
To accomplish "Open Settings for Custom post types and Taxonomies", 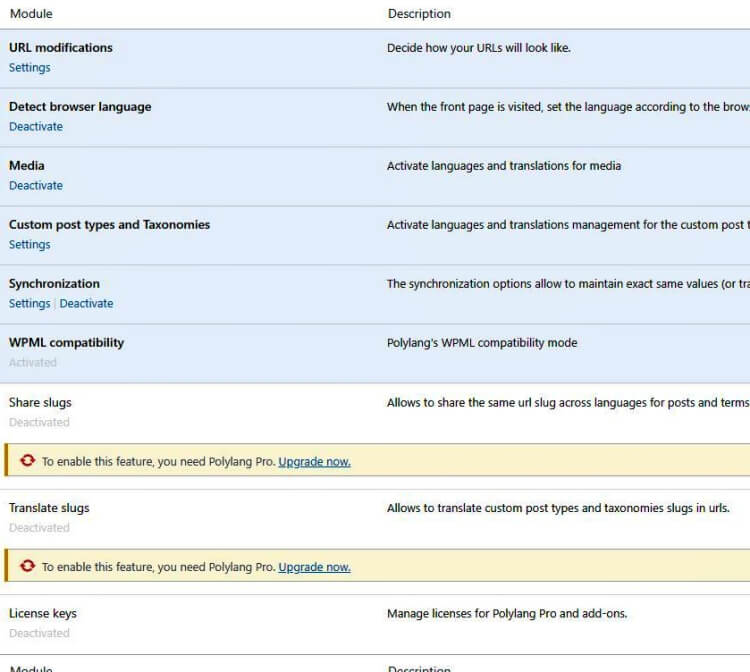I will (x=30, y=244).
